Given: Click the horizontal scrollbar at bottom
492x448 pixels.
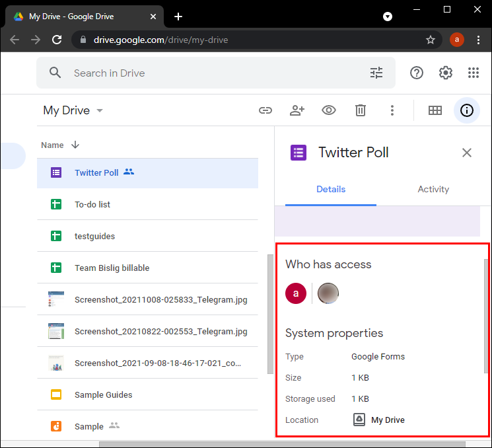Looking at the screenshot, I should pos(283,444).
